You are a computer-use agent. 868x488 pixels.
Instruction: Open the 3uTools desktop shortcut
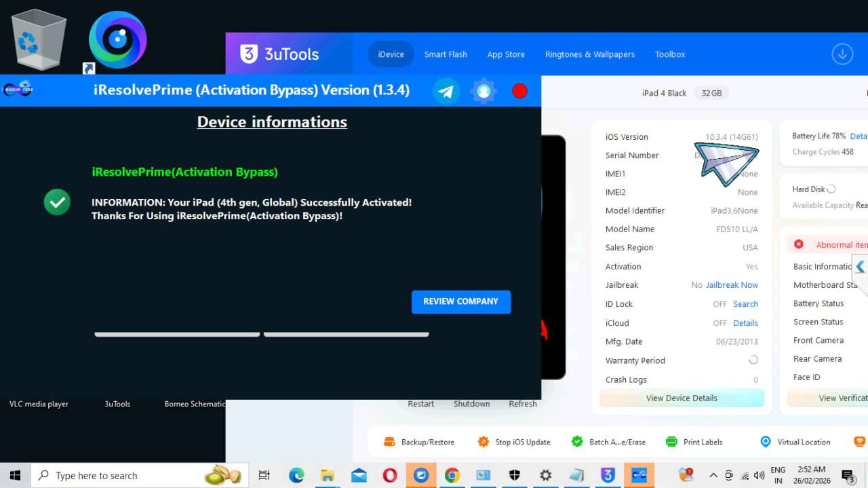117,404
